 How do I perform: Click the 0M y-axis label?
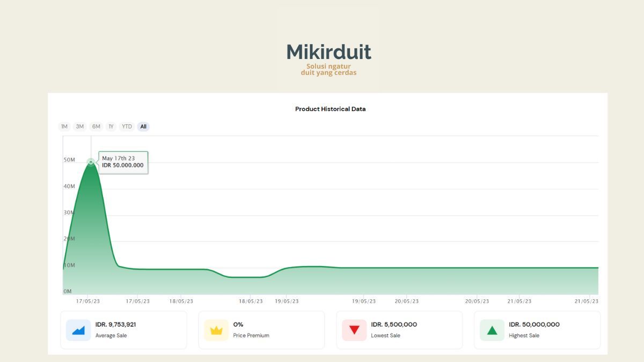click(x=68, y=291)
